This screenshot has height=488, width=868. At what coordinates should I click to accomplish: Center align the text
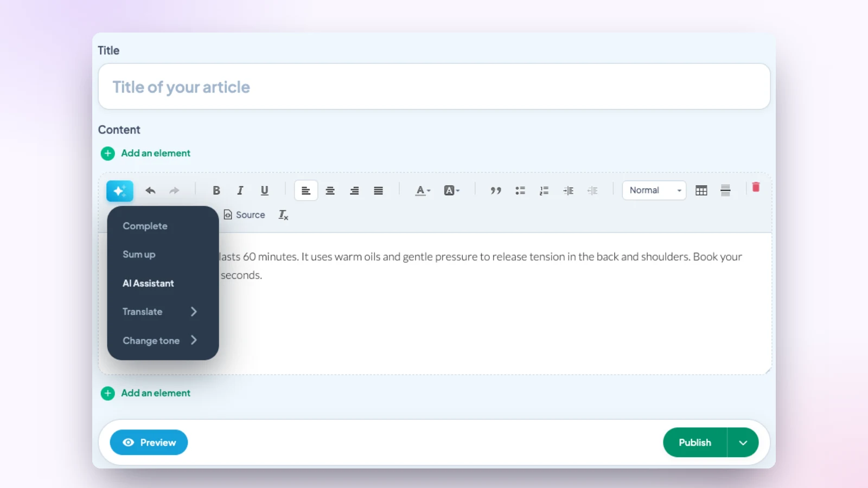pyautogui.click(x=330, y=191)
